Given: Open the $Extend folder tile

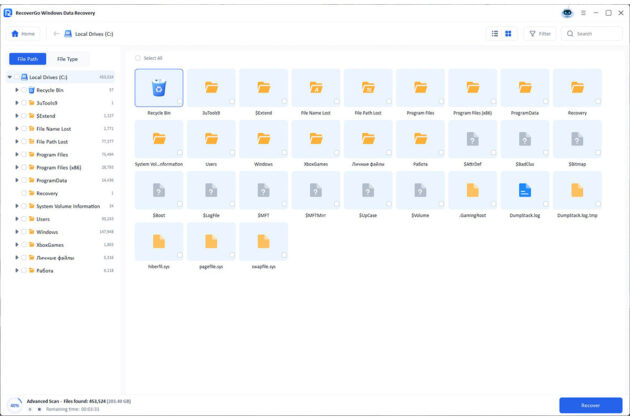Looking at the screenshot, I should 264,88.
